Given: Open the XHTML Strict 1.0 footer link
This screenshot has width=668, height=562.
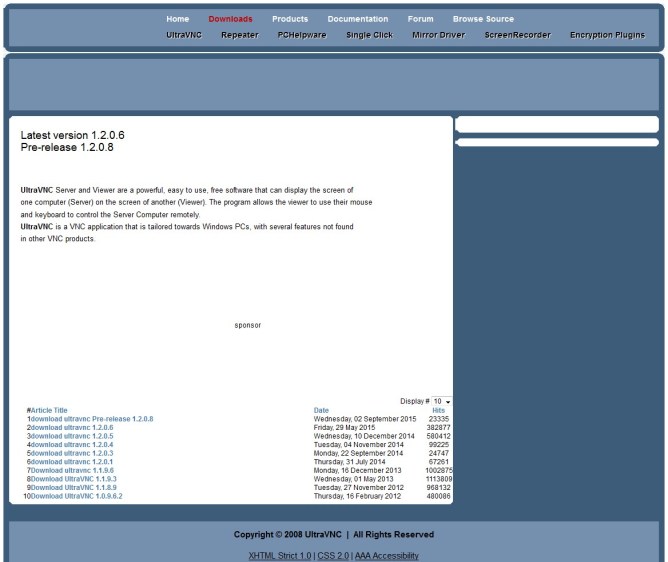Looking at the screenshot, I should click(x=280, y=556).
